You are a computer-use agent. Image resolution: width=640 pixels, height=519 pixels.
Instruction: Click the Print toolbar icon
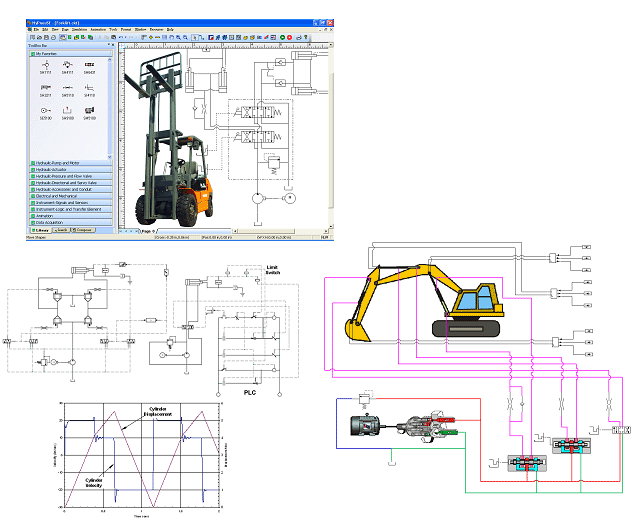click(x=53, y=37)
